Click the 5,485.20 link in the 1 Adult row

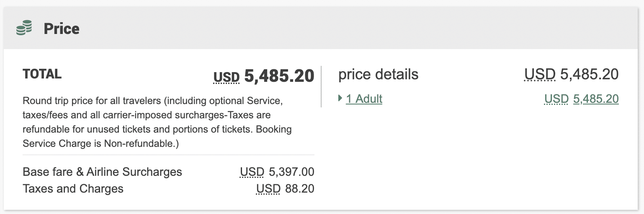coord(596,99)
